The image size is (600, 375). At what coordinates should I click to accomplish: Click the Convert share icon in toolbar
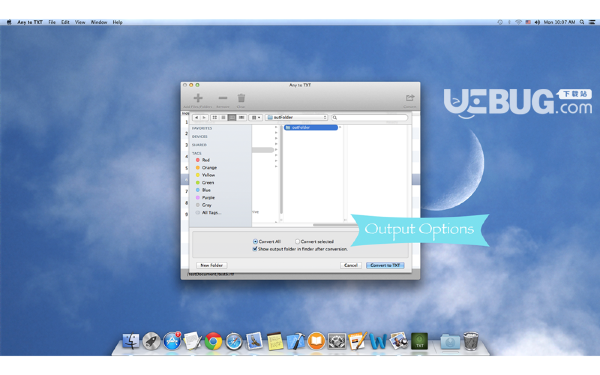coord(410,98)
